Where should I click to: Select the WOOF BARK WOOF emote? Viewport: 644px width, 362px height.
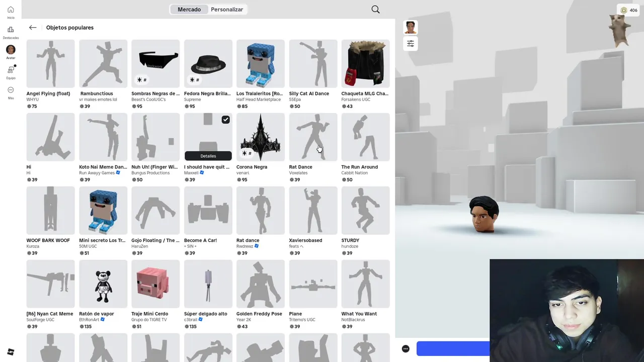tap(50, 211)
